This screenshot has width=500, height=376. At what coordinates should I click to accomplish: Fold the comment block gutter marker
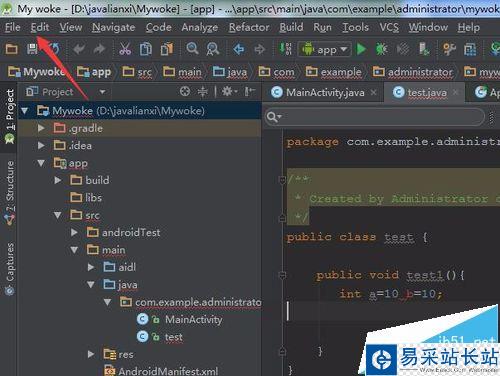coord(282,180)
